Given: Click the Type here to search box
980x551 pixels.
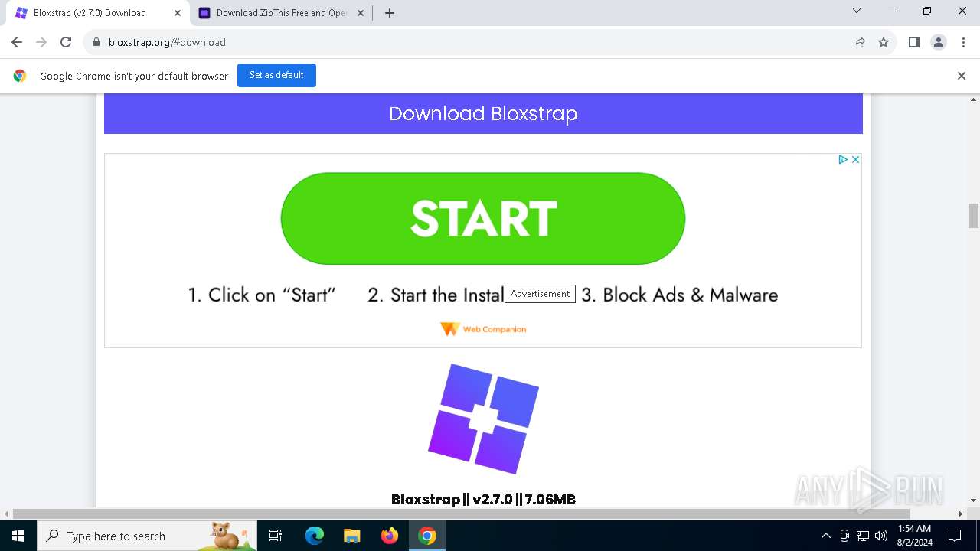Looking at the screenshot, I should click(147, 536).
